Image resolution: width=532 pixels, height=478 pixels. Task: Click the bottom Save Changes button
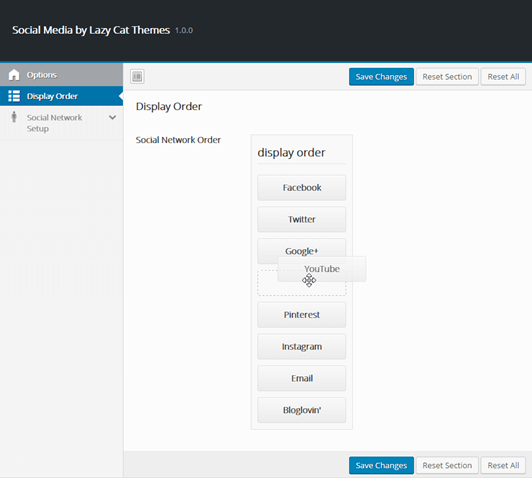pos(381,465)
